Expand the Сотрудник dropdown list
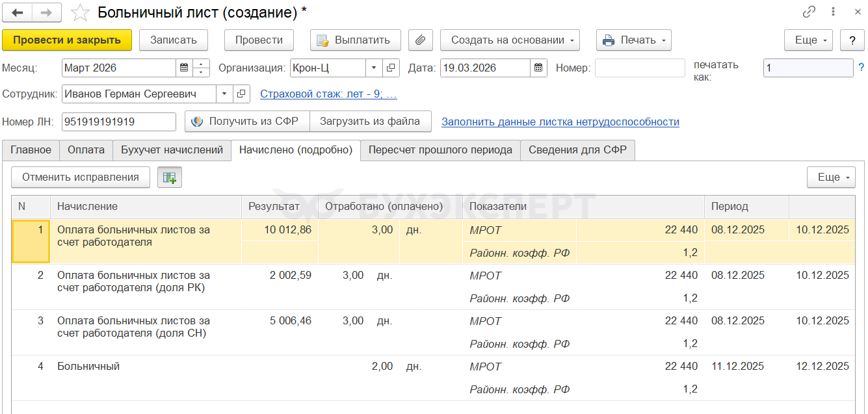The image size is (868, 414). tap(224, 94)
